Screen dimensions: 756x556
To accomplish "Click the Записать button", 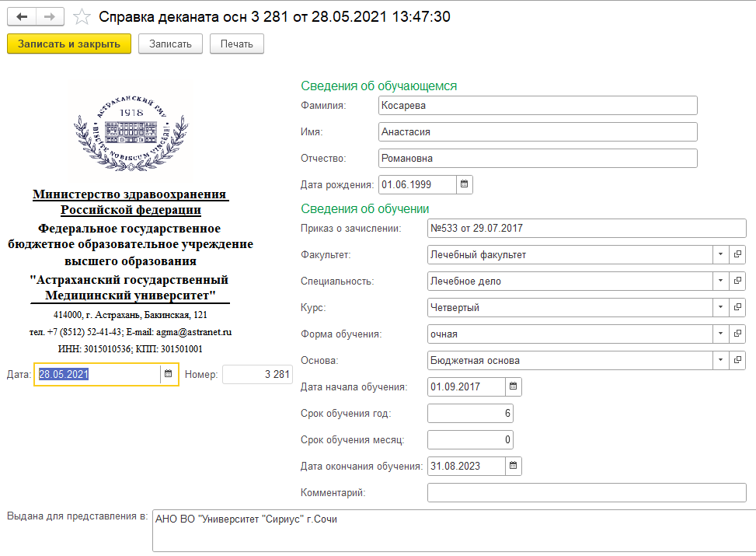I will pos(170,44).
